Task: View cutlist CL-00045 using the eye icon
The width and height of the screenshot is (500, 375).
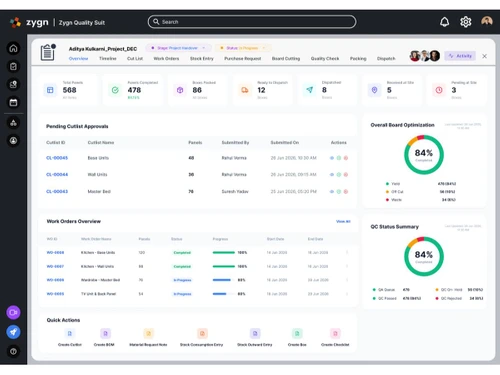Action: point(332,158)
